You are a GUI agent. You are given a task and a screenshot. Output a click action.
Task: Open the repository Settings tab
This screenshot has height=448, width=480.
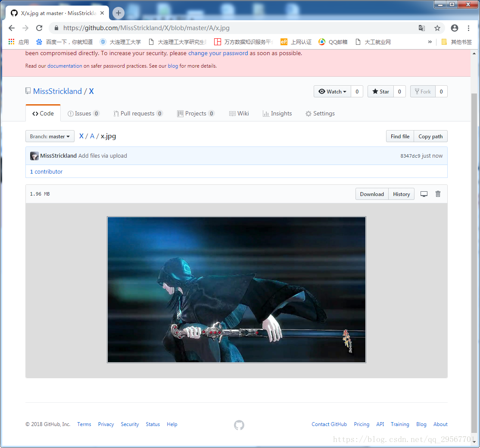320,114
